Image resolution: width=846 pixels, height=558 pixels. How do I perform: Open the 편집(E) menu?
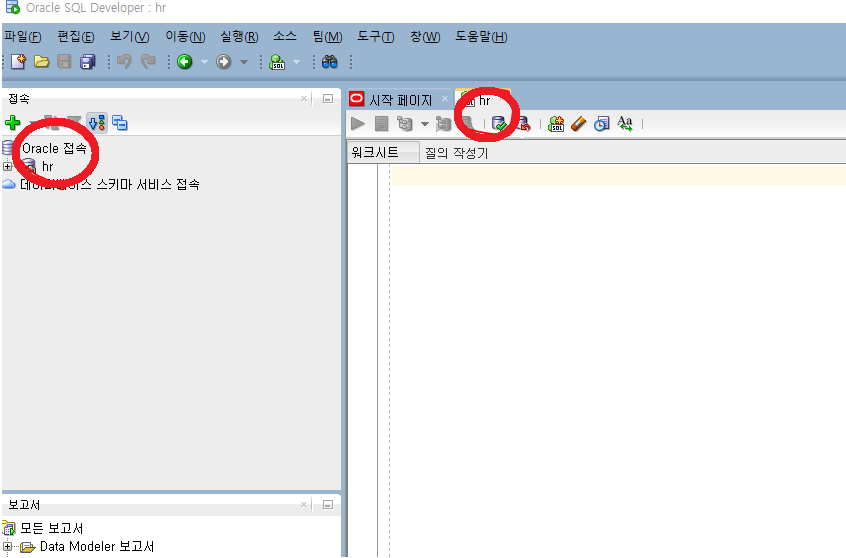coord(76,37)
